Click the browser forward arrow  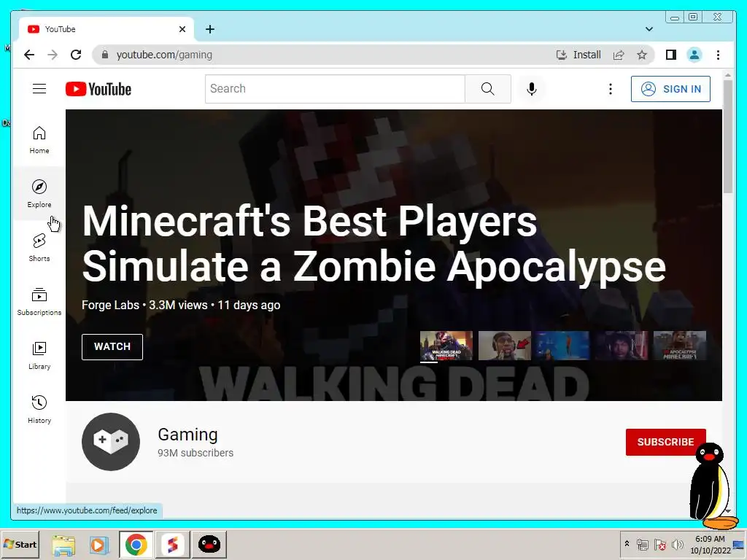53,55
